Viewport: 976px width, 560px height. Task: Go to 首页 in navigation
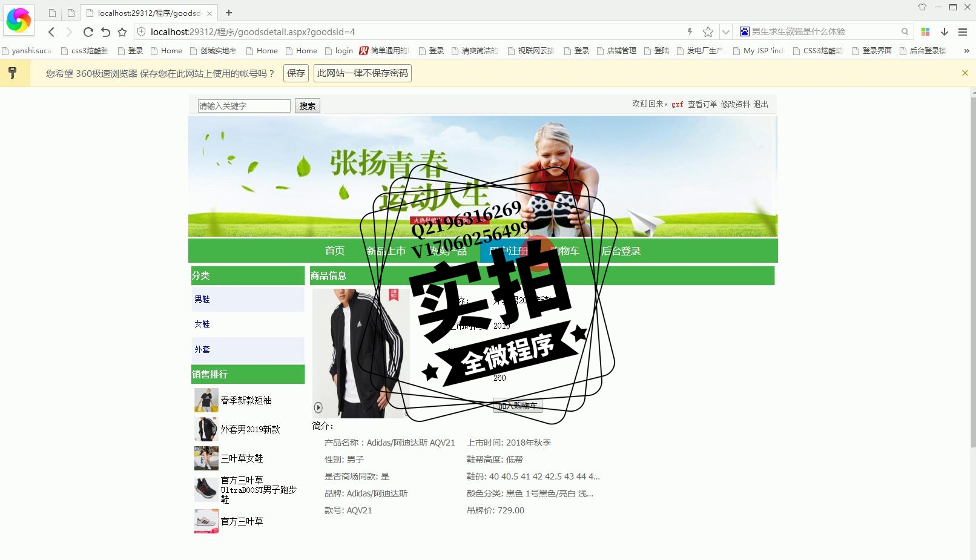335,251
